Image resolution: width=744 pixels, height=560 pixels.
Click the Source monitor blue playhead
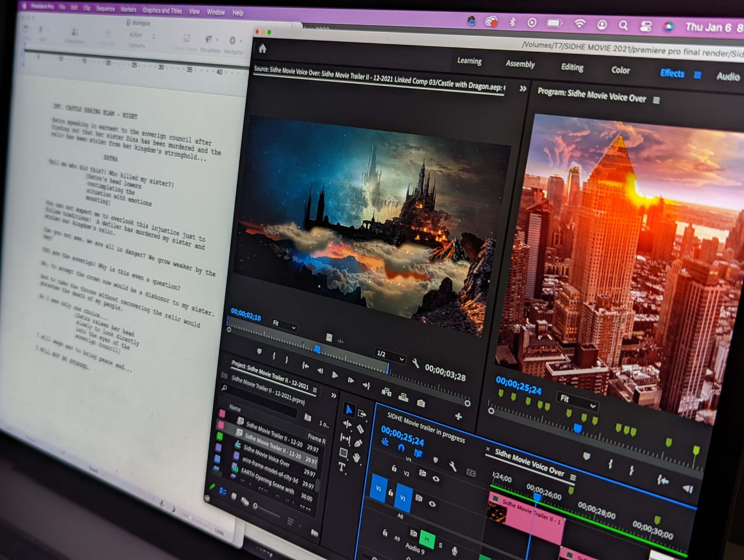[x=317, y=349]
